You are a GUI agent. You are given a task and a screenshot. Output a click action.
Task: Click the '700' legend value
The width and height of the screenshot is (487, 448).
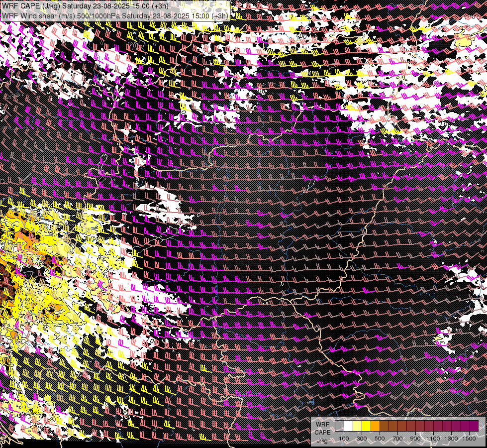pyautogui.click(x=397, y=439)
